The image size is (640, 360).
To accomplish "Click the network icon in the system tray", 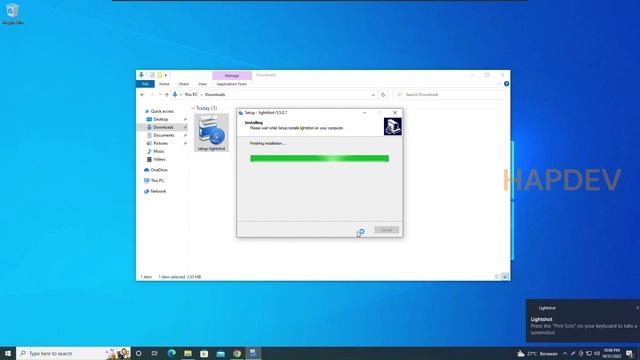I will tap(589, 353).
